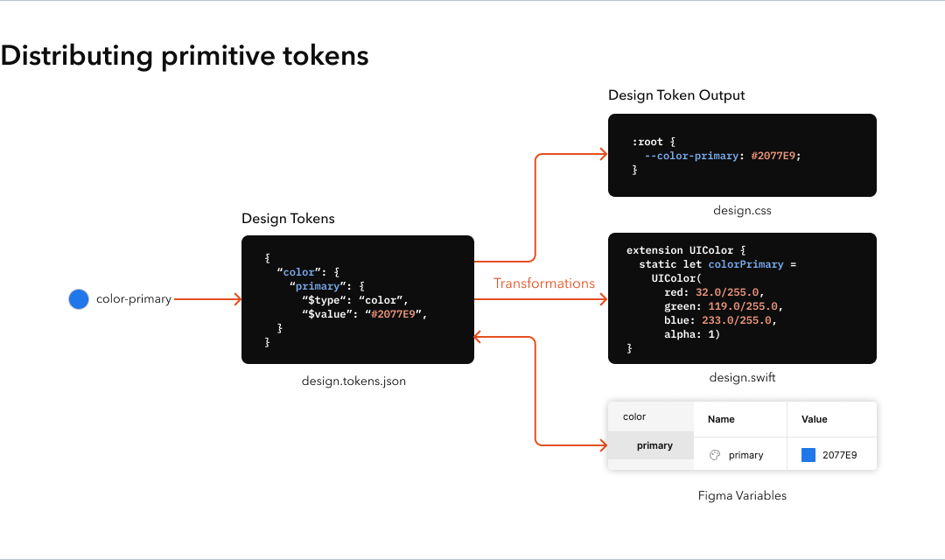Click the color group in the variables table
Image resolution: width=945 pixels, height=560 pixels.
(633, 416)
